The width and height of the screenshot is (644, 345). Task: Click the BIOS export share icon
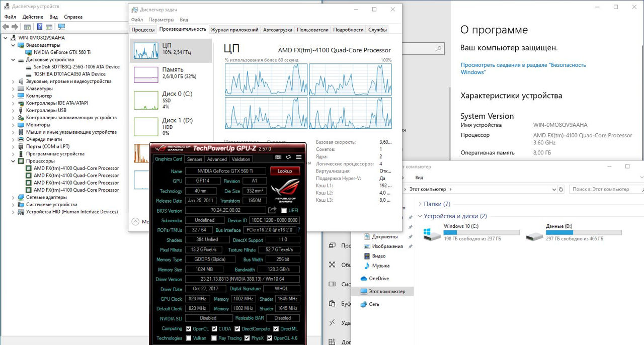[x=272, y=210]
